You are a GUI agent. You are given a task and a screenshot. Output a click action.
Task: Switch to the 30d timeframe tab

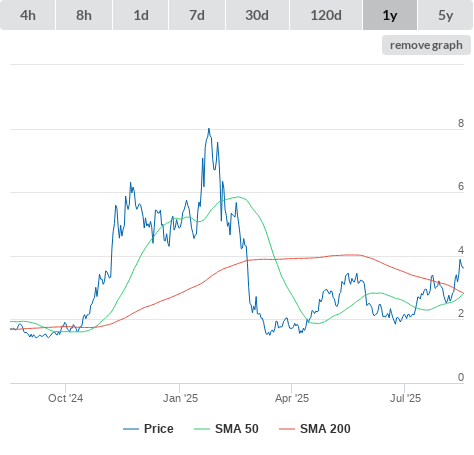(x=257, y=15)
